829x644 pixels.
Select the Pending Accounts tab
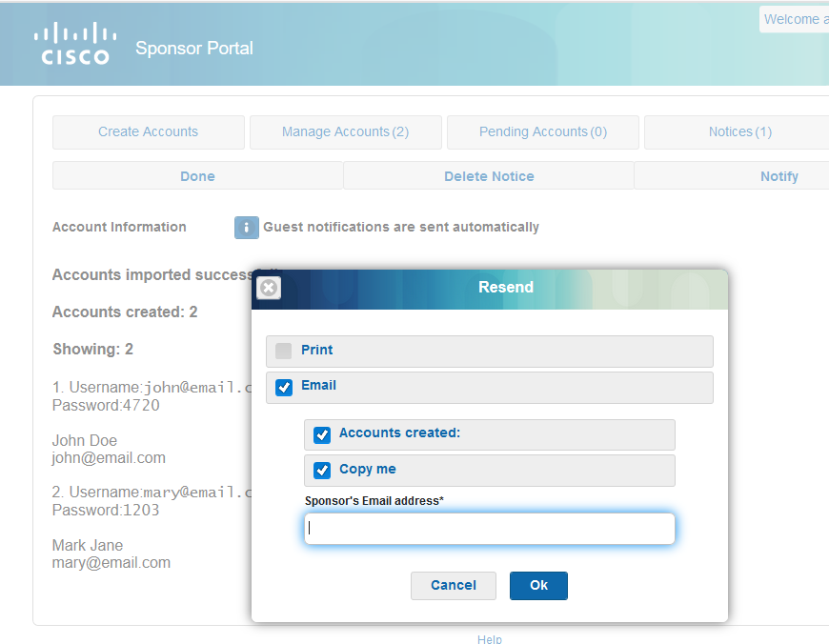point(542,132)
